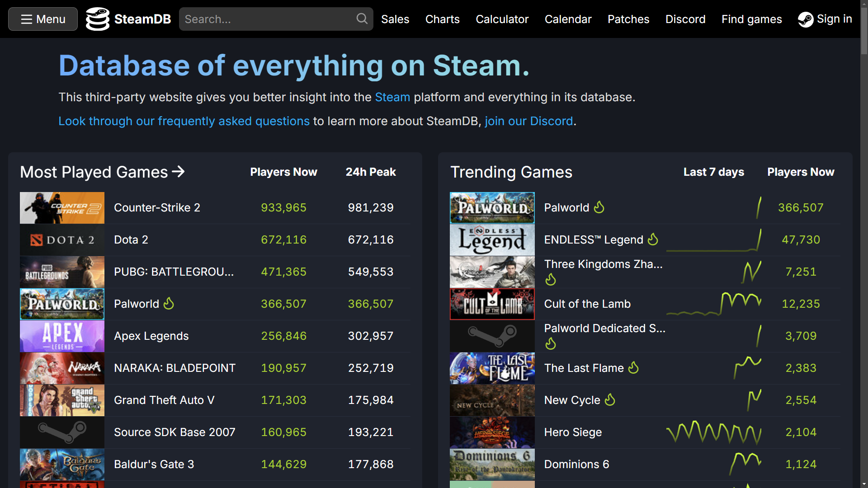Click the Grand Theft Auto V thumbnail
This screenshot has width=868, height=488.
coord(62,400)
